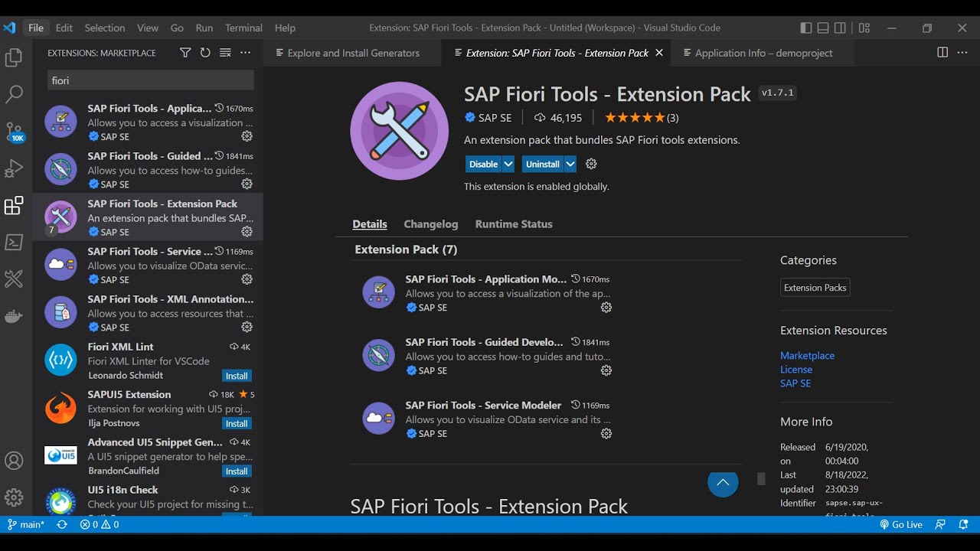Open the Extensions view in activity bar
The height and width of the screenshot is (551, 980).
[x=14, y=205]
